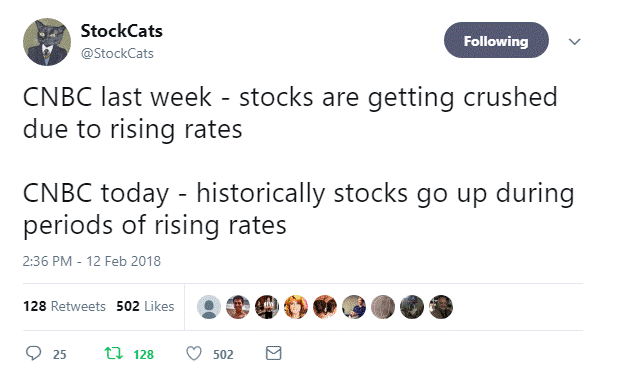View the 128 Retweets list
Viewport: 617px width, 379px height.
(65, 306)
